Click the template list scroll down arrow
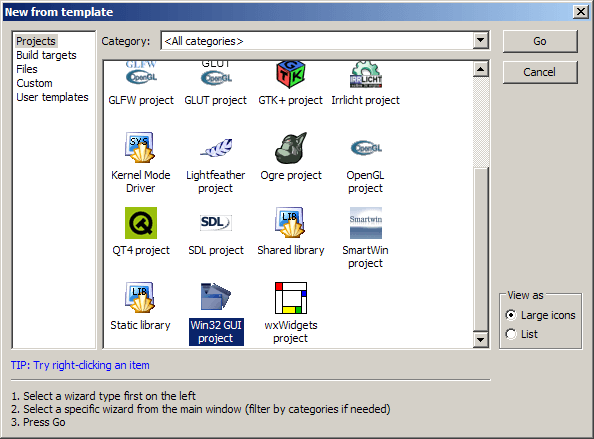 [x=481, y=339]
